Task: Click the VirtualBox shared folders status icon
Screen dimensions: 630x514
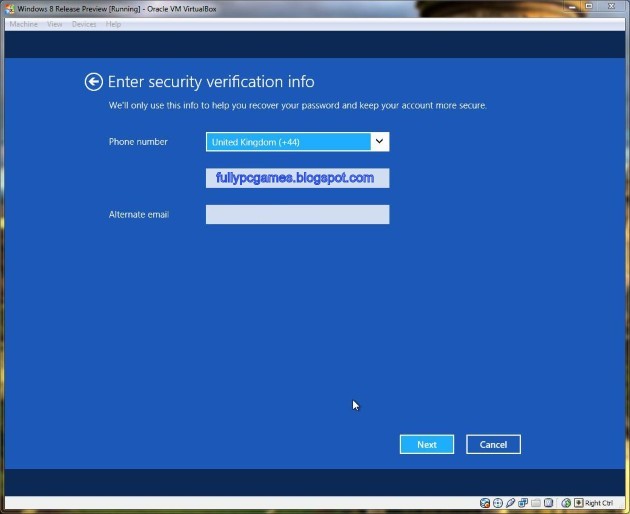Action: pyautogui.click(x=536, y=503)
